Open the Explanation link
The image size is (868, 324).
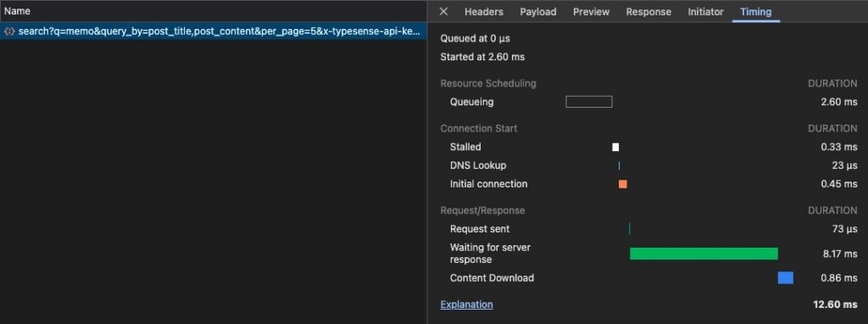467,304
